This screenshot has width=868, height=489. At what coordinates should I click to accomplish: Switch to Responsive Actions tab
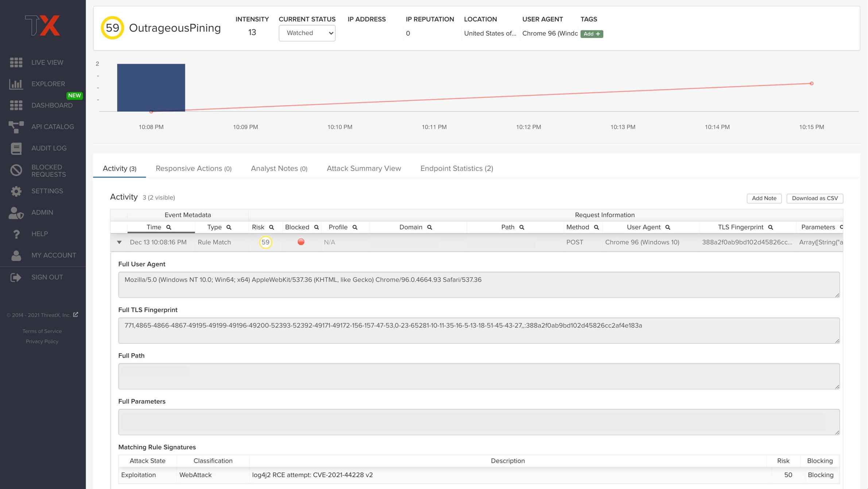pyautogui.click(x=193, y=169)
